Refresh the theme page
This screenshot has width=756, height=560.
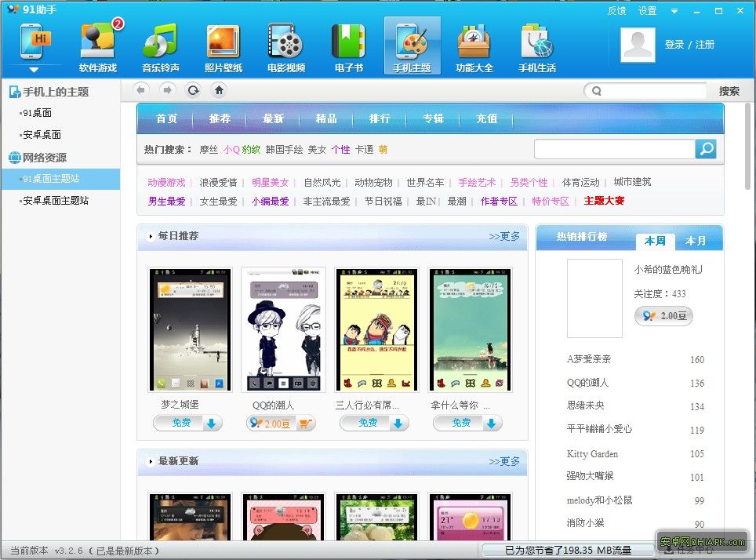pyautogui.click(x=194, y=90)
